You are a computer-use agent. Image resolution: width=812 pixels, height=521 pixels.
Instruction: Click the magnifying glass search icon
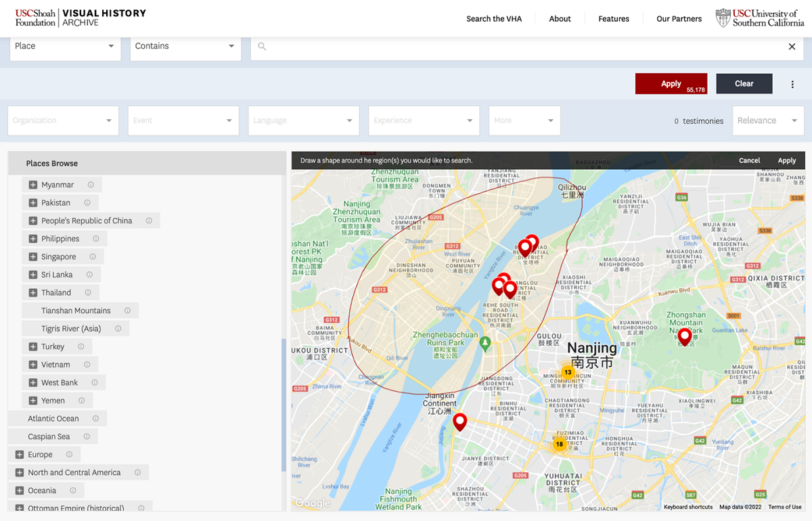261,46
